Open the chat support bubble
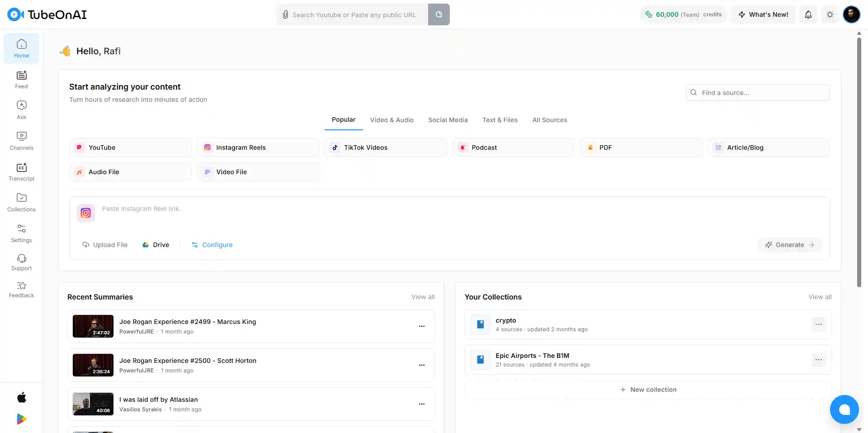Image resolution: width=868 pixels, height=433 pixels. point(844,409)
